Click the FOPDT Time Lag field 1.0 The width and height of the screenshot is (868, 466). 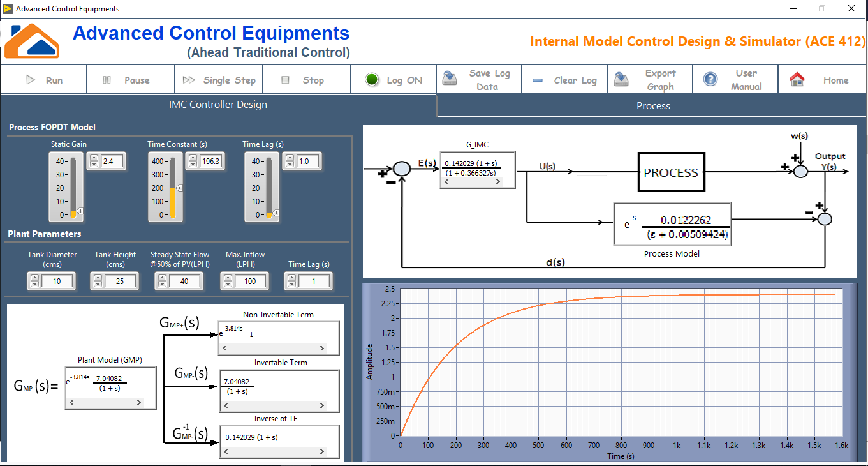point(307,162)
